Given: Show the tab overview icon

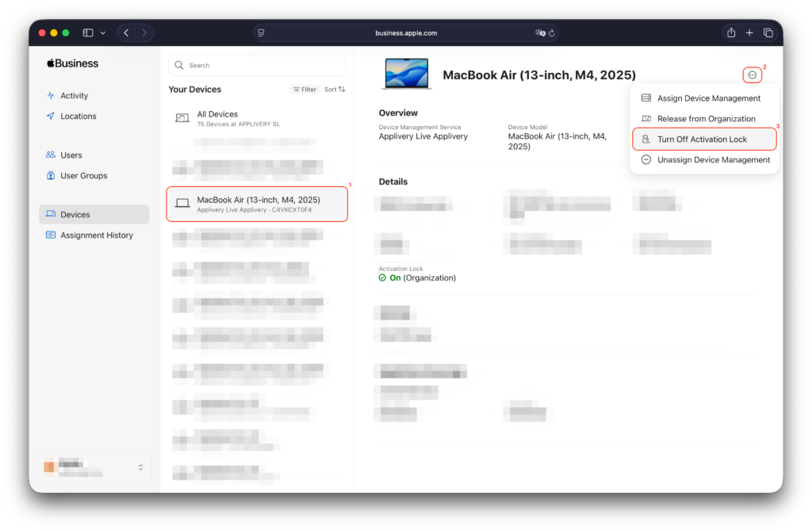Looking at the screenshot, I should point(768,32).
